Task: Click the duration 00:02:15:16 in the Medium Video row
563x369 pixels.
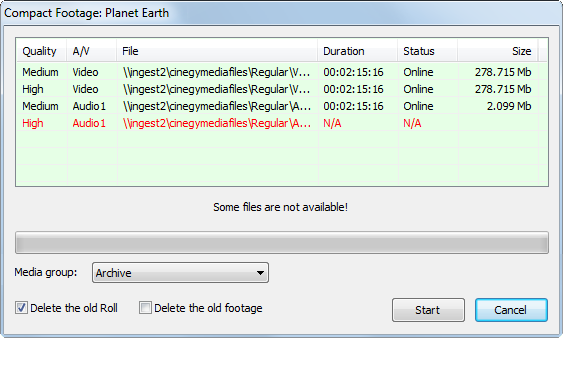Action: [x=353, y=72]
